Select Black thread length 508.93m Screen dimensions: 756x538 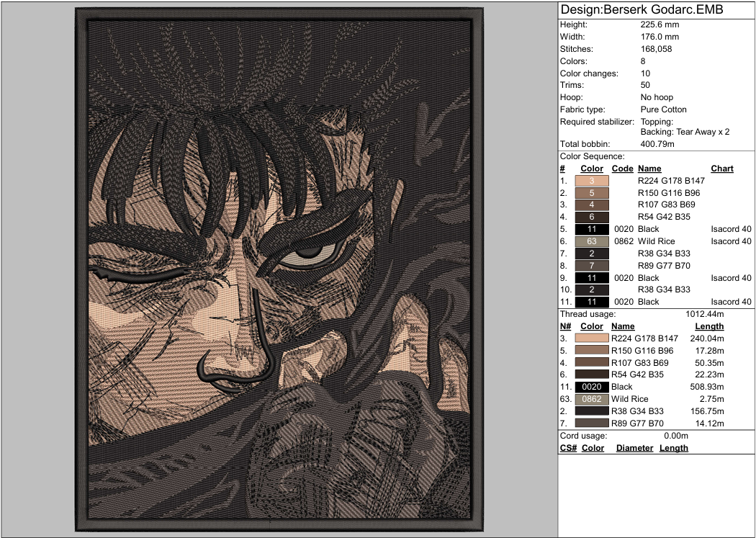[x=707, y=387]
